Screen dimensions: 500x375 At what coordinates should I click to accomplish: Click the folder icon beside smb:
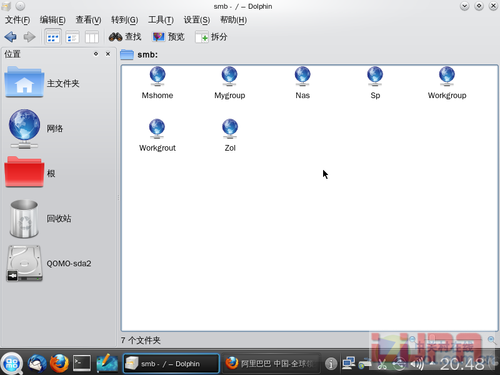pyautogui.click(x=127, y=55)
